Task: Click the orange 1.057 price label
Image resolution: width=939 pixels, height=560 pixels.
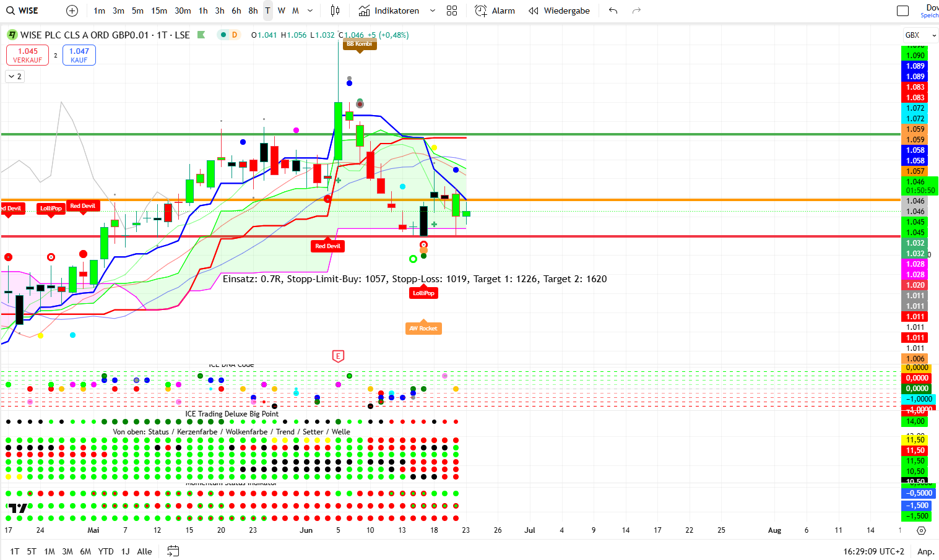Action: 915,171
